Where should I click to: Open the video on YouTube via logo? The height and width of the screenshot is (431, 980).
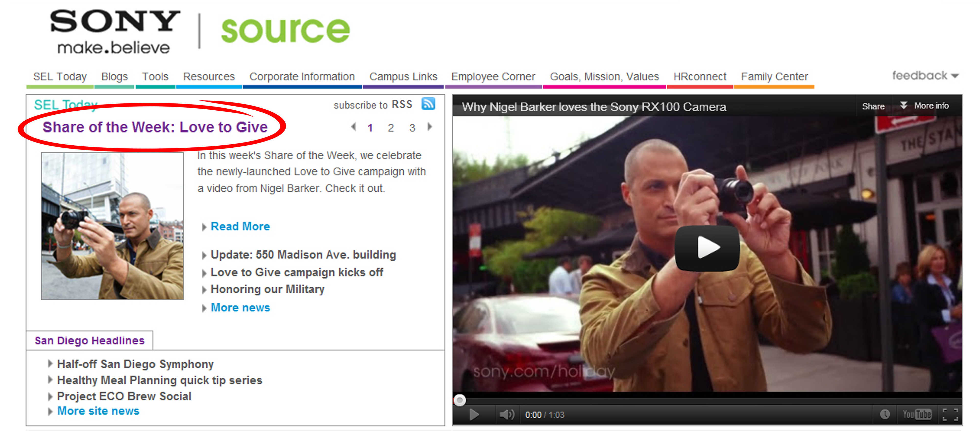point(917,414)
